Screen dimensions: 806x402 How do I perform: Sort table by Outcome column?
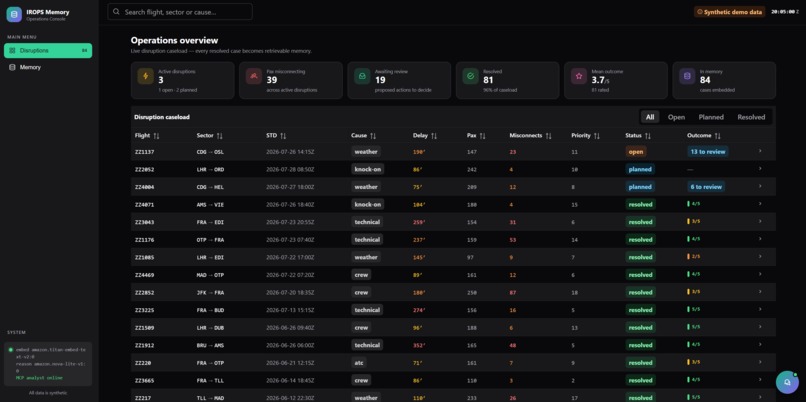[704, 136]
